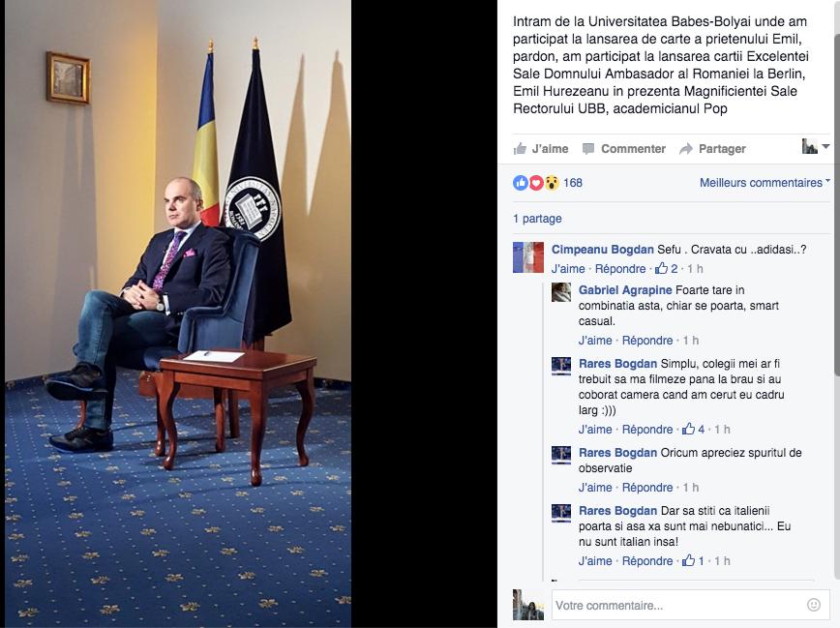Click J'aime under the Oricum apreciez comment
The height and width of the screenshot is (628, 840).
pyautogui.click(x=595, y=488)
